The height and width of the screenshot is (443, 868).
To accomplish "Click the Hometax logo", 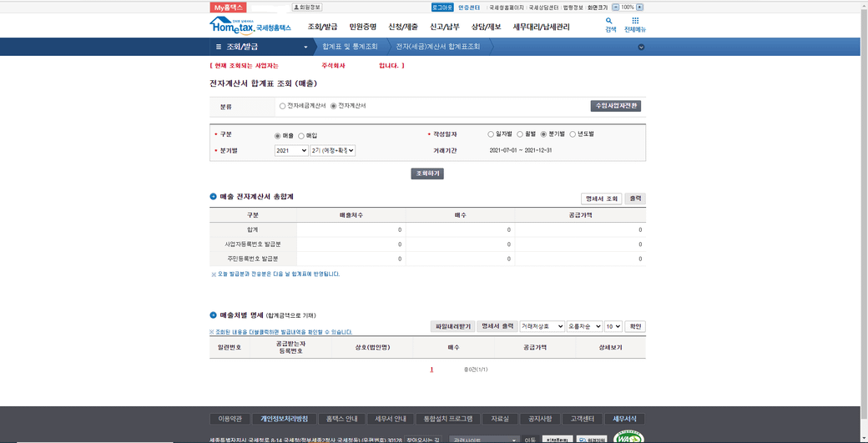I will [250, 25].
